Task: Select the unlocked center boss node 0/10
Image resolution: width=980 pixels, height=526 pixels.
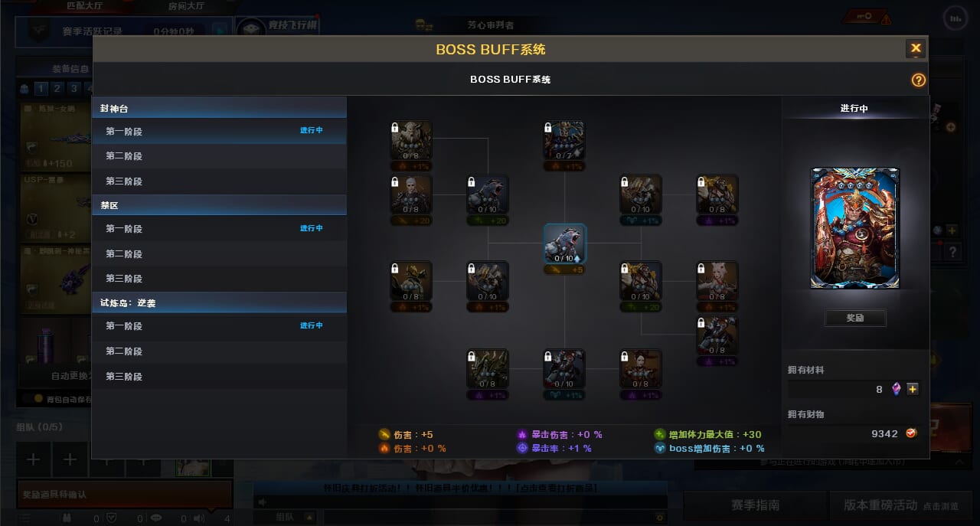Action: (565, 243)
